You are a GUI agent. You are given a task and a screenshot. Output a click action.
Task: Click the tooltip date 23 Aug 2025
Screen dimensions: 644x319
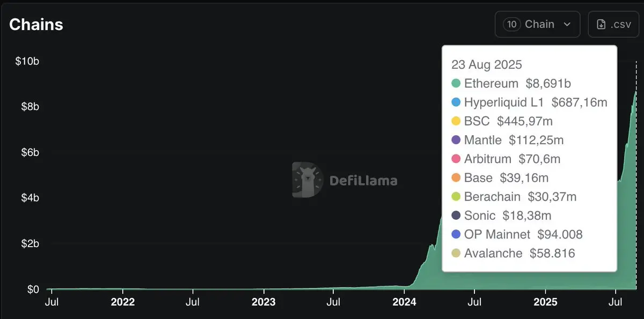pyautogui.click(x=486, y=64)
